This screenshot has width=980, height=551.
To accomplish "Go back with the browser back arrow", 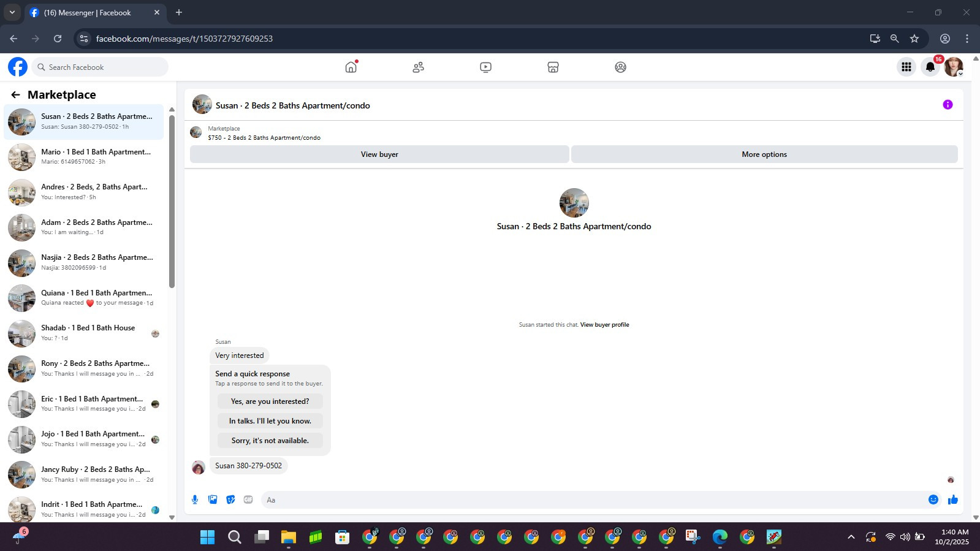I will [x=13, y=39].
